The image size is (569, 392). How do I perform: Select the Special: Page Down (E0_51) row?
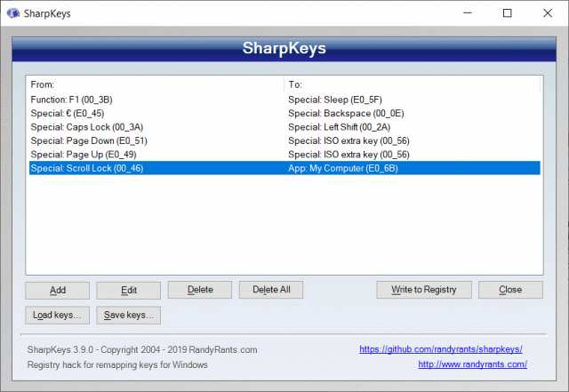pyautogui.click(x=284, y=140)
